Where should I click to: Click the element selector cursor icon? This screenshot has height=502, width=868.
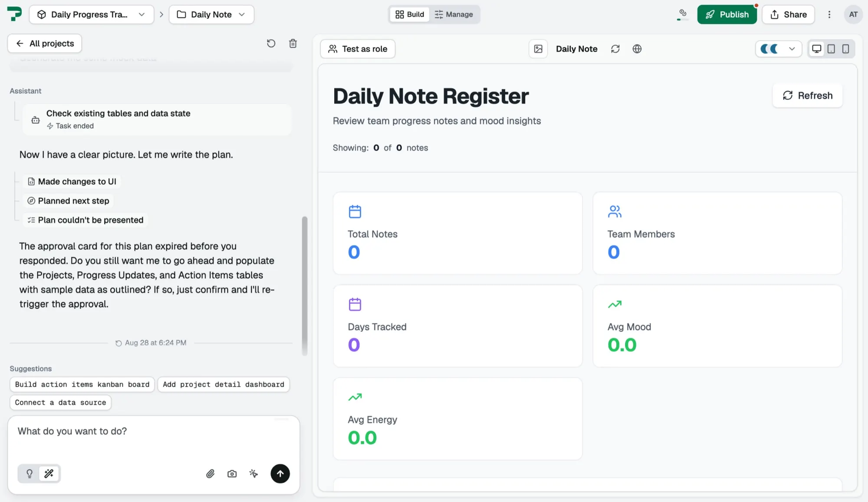coord(254,474)
